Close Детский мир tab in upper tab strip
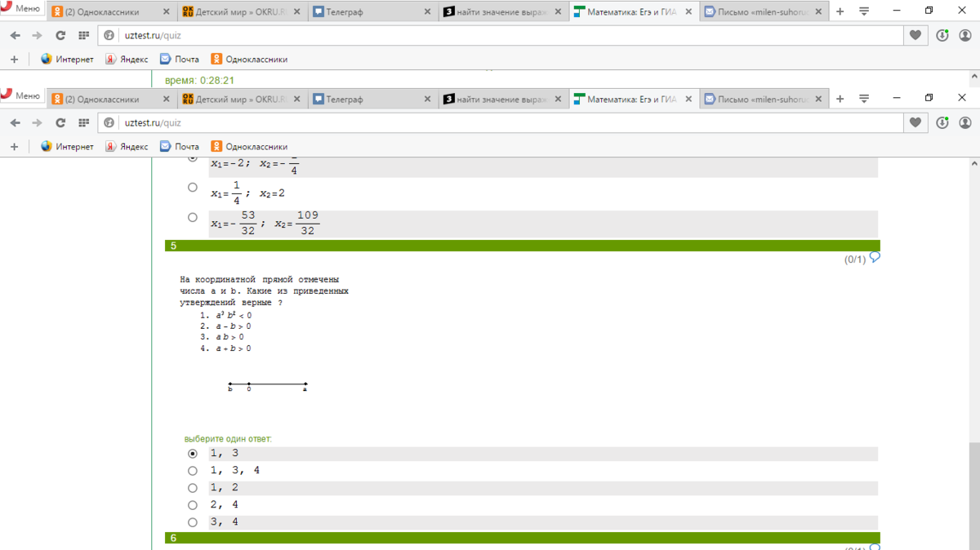Viewport: 980px width, 550px height. (297, 12)
